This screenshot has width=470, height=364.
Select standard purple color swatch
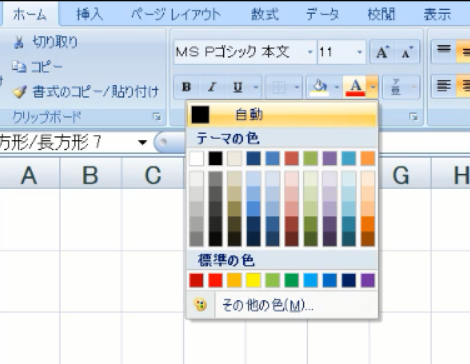tap(368, 280)
